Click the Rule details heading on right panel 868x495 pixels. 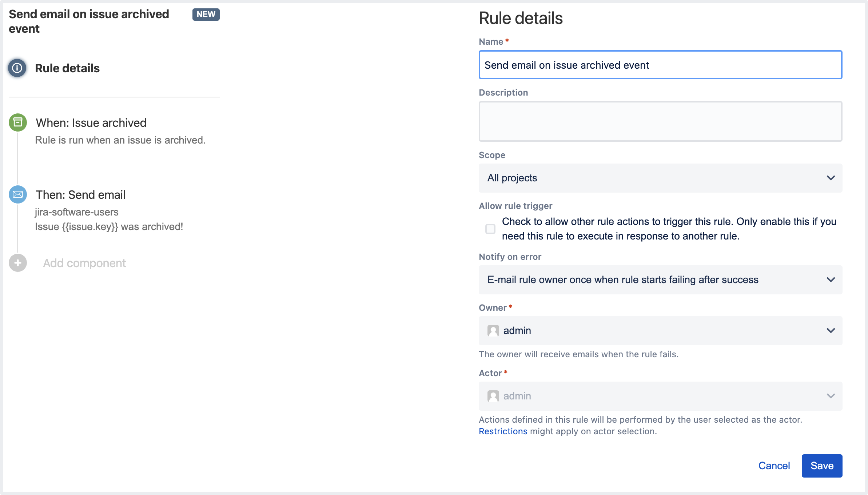[521, 18]
